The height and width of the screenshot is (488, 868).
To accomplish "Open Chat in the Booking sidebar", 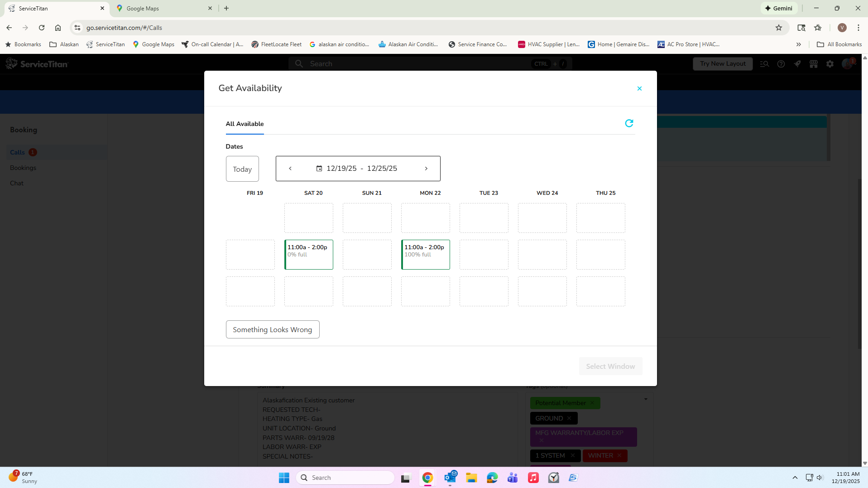I will point(17,183).
